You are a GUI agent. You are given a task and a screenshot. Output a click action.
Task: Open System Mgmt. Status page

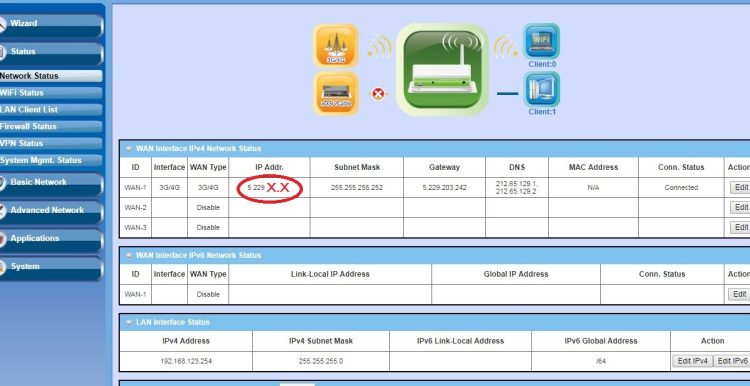[51, 160]
